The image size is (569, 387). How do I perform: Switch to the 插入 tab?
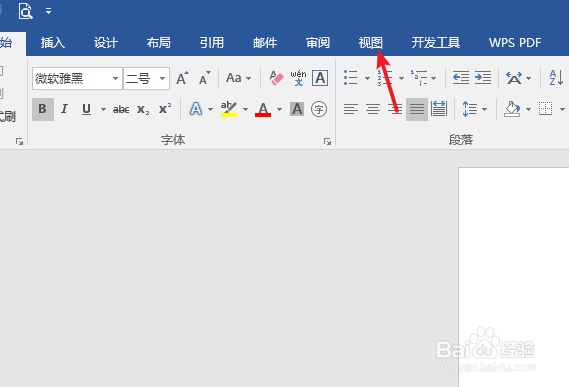(x=53, y=43)
